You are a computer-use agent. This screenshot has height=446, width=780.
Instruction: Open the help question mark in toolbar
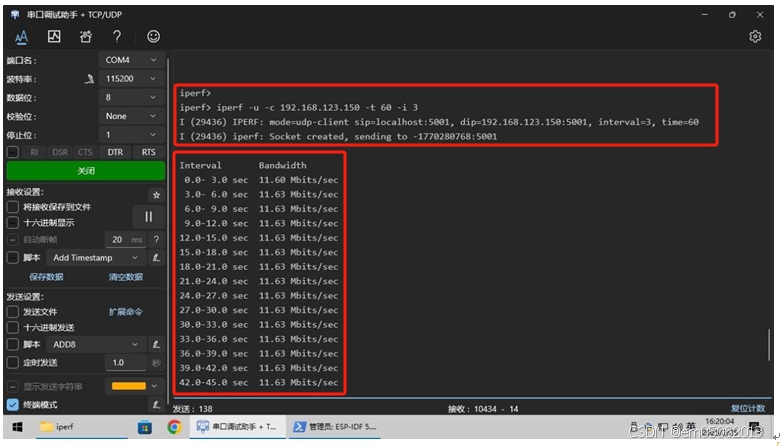[x=117, y=36]
